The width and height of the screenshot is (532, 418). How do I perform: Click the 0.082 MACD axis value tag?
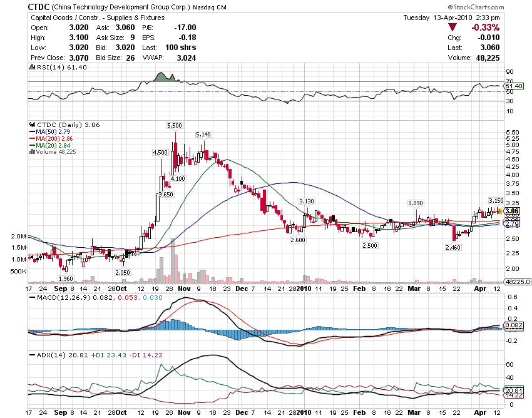tap(514, 325)
